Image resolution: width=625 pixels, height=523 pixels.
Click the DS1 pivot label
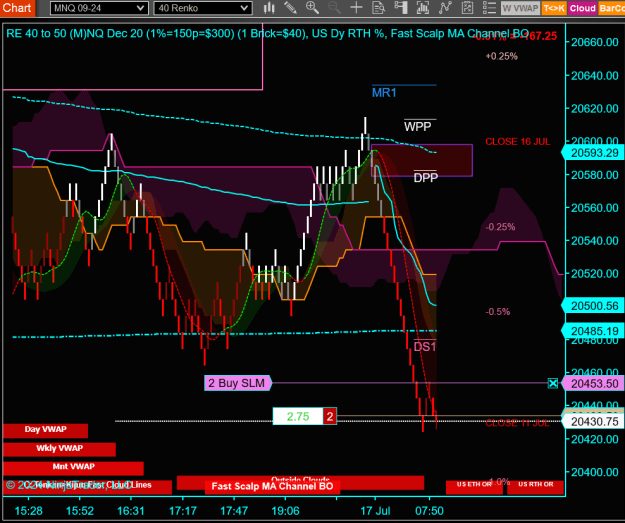pos(425,347)
